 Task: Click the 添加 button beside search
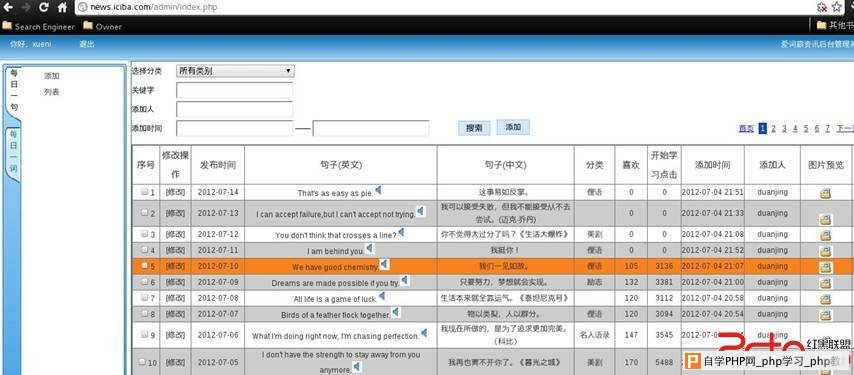(x=513, y=127)
